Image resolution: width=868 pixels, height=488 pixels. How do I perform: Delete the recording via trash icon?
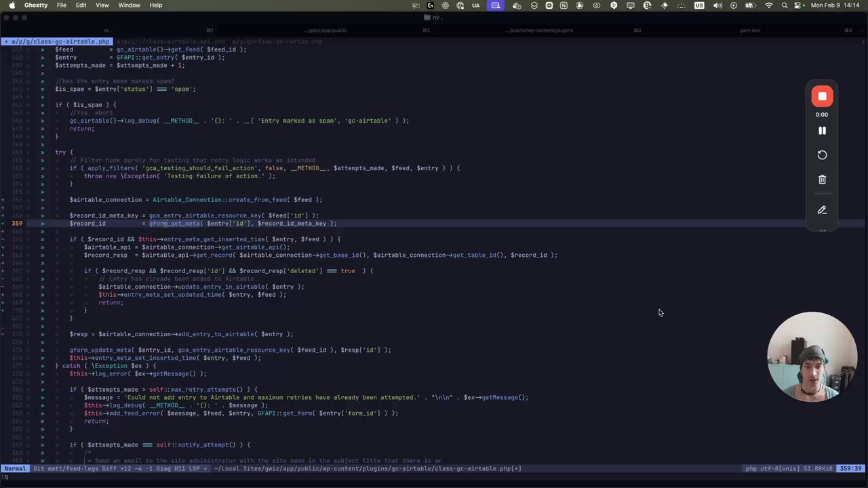pyautogui.click(x=822, y=180)
